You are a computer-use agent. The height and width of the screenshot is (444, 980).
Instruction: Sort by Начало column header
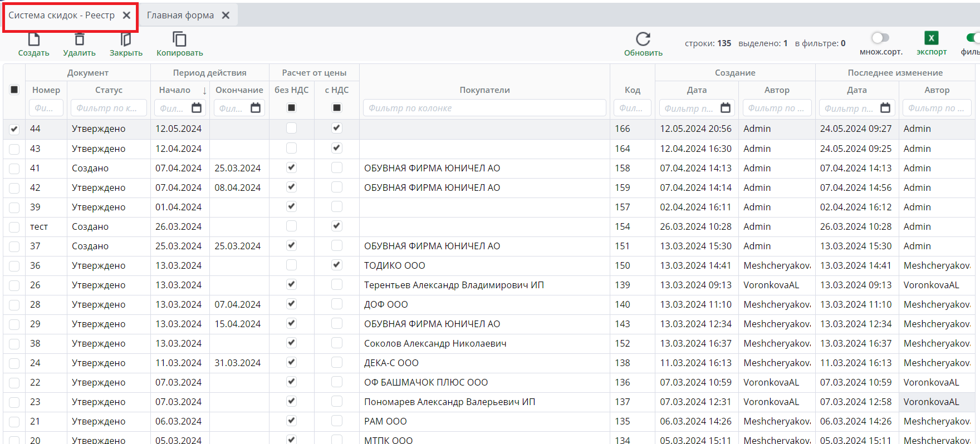point(175,90)
